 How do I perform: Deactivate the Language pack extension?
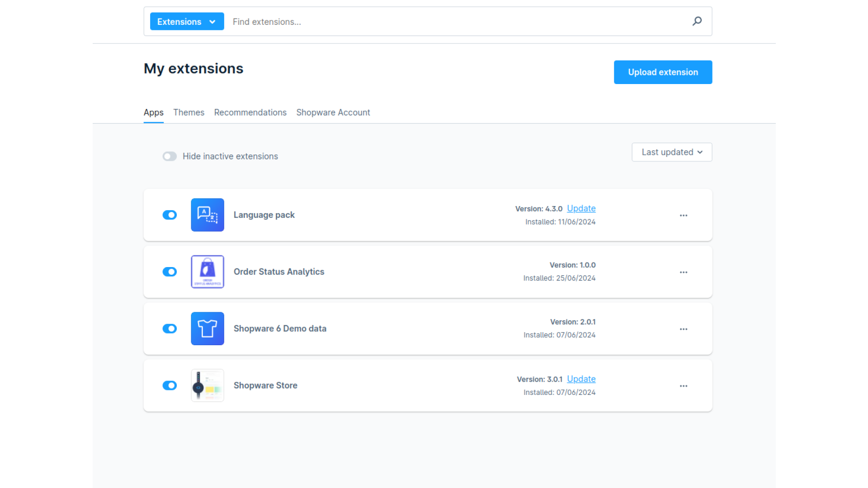point(170,215)
